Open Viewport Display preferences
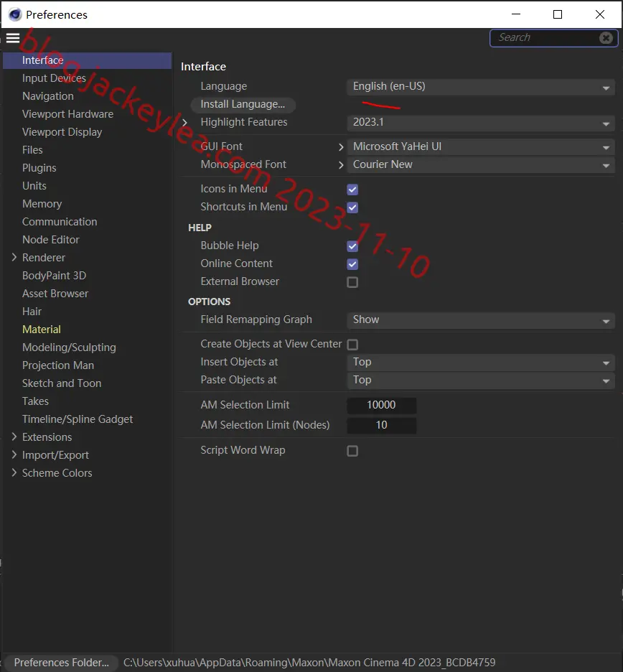 62,132
